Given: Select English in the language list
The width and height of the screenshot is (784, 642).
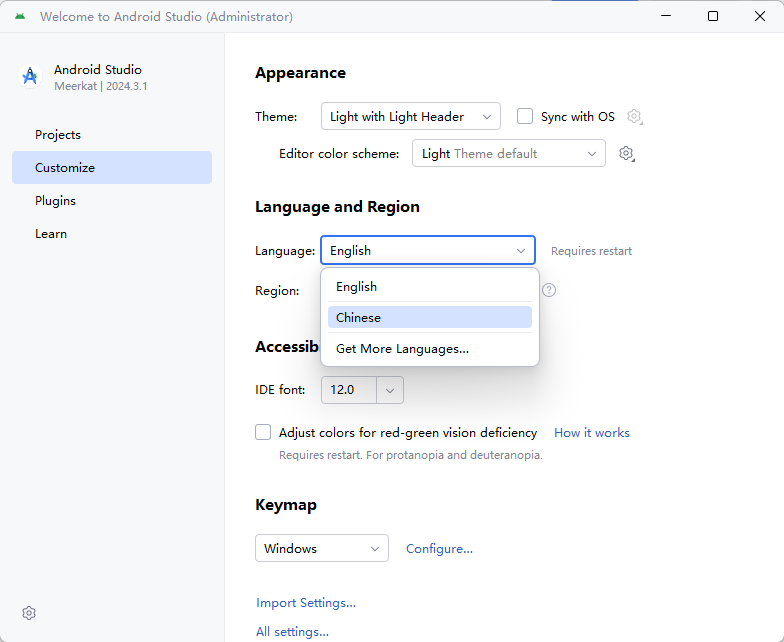Looking at the screenshot, I should tap(430, 287).
